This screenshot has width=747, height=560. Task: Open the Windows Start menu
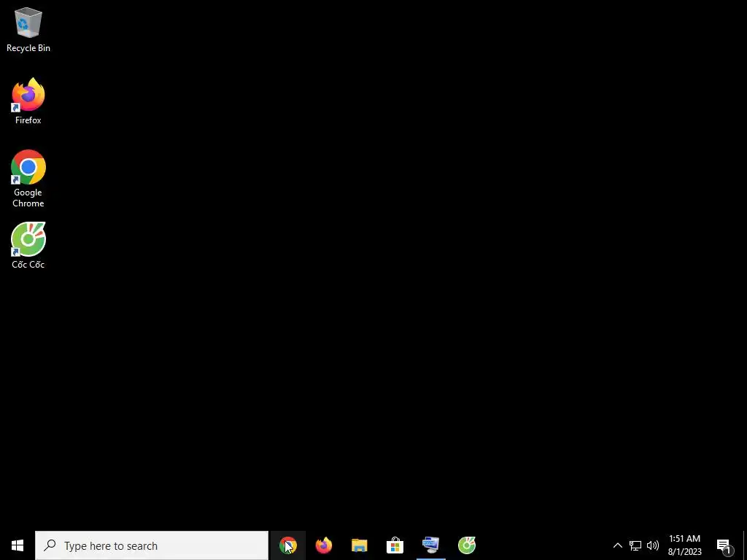18,545
